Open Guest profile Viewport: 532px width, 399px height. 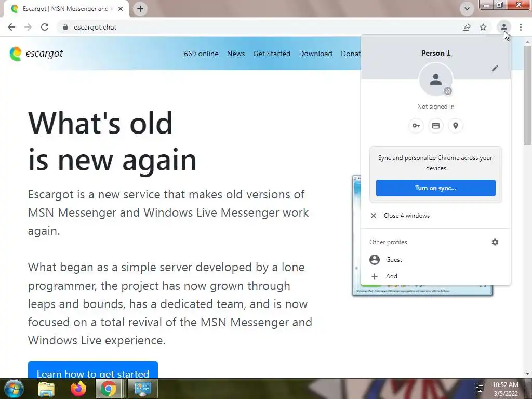436,260
